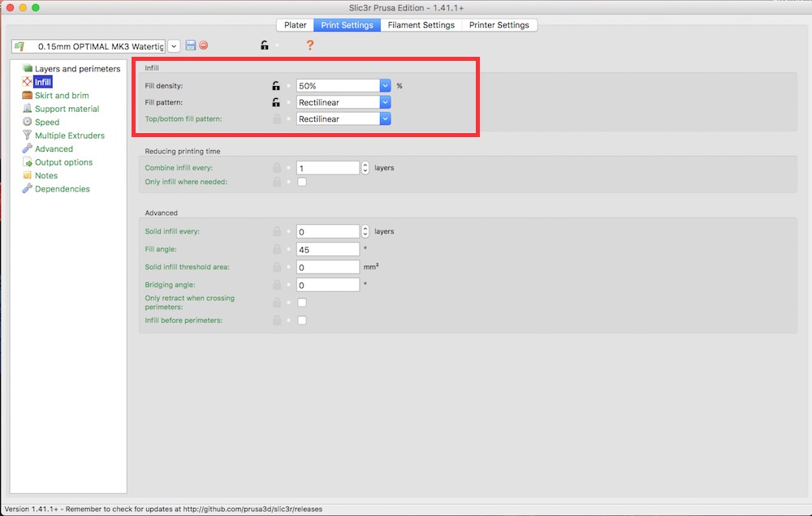Toggle the unlocked padlock beside preset toolbar
This screenshot has width=812, height=516.
click(x=265, y=45)
